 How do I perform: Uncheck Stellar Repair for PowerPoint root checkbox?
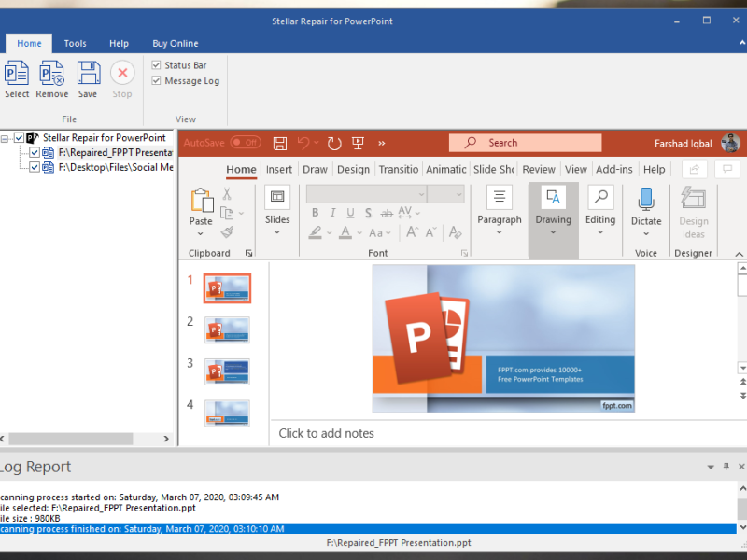click(19, 137)
